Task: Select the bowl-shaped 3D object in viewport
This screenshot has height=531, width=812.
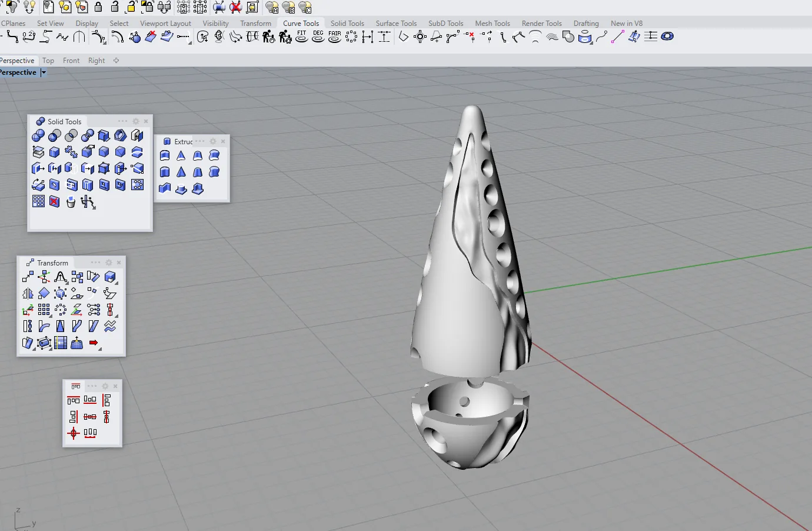Action: [469, 423]
